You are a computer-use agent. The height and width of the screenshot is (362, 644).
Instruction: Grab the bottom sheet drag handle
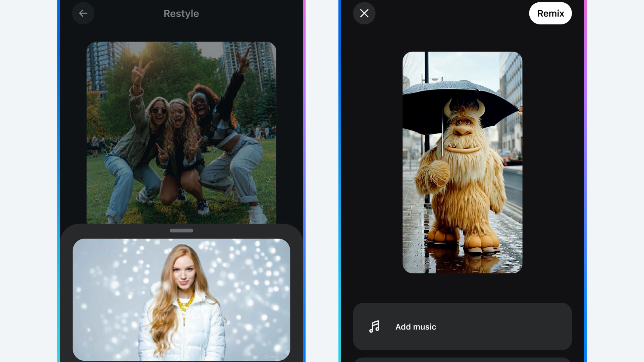pyautogui.click(x=181, y=231)
